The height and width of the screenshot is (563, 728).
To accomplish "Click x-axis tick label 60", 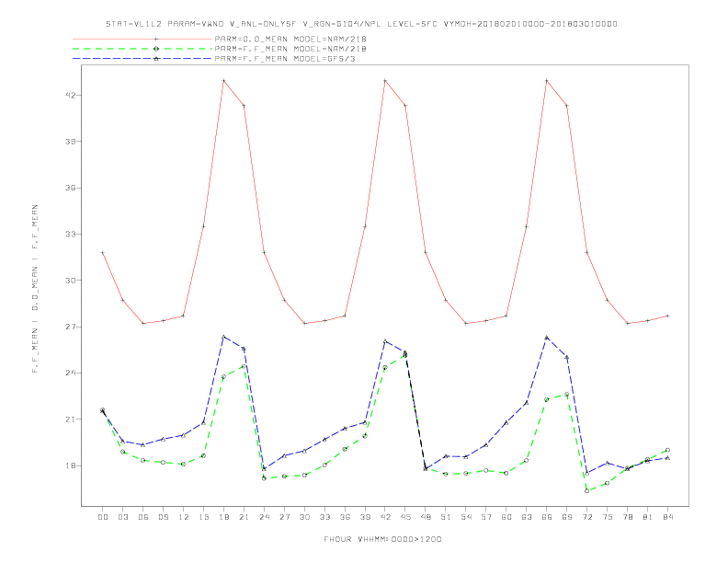I will 506,517.
